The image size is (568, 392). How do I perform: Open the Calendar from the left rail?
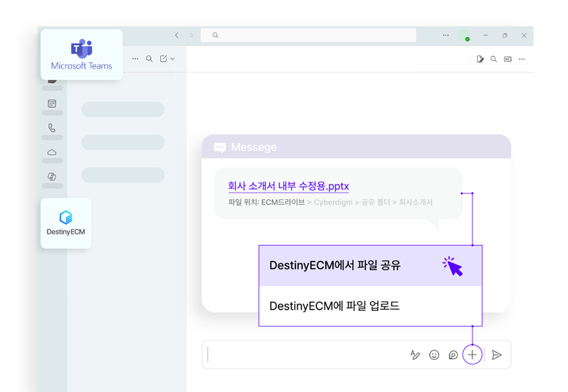tap(52, 105)
